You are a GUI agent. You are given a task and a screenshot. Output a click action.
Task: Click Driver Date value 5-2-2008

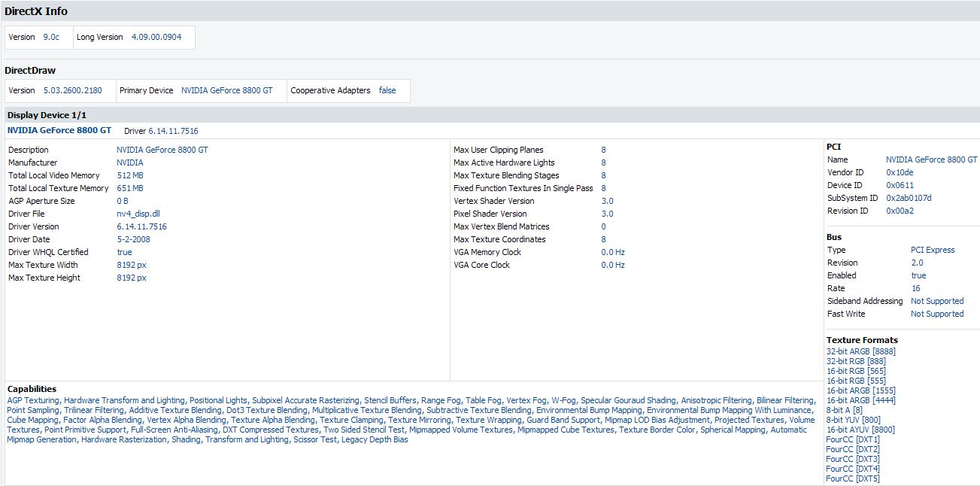(133, 239)
